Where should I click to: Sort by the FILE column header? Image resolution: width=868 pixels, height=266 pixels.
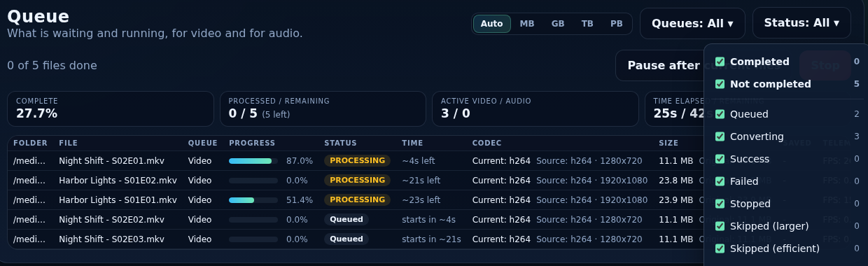[x=68, y=143]
